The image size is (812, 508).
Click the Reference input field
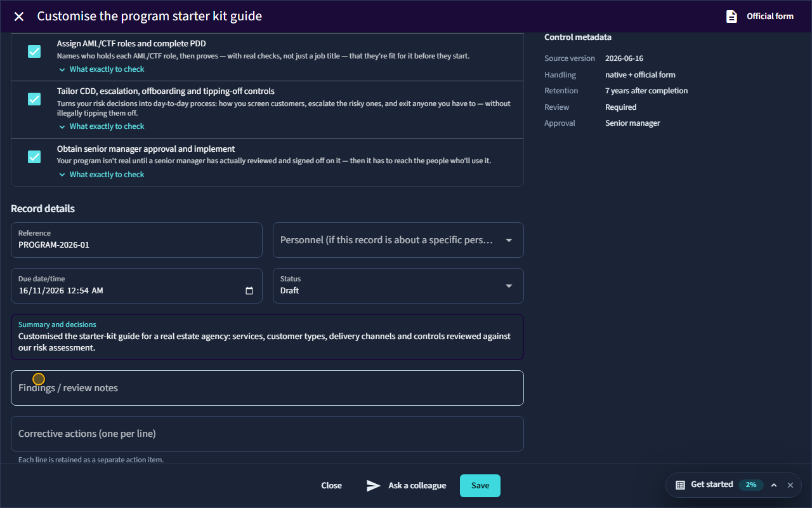tap(136, 240)
